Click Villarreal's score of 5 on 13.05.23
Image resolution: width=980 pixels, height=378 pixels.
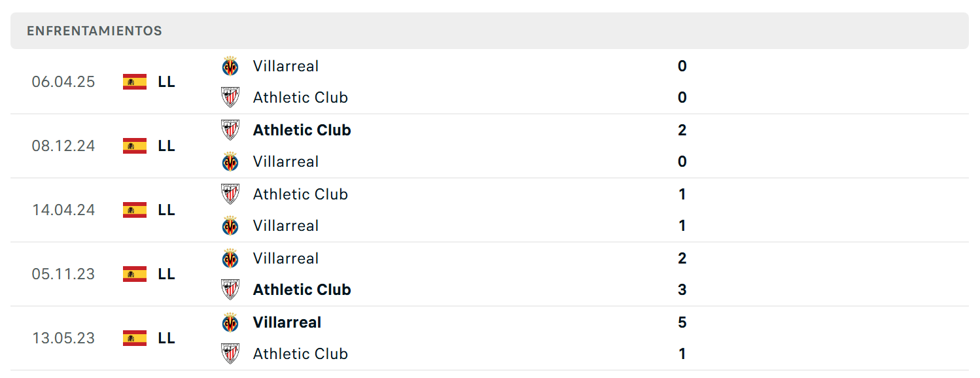[682, 322]
